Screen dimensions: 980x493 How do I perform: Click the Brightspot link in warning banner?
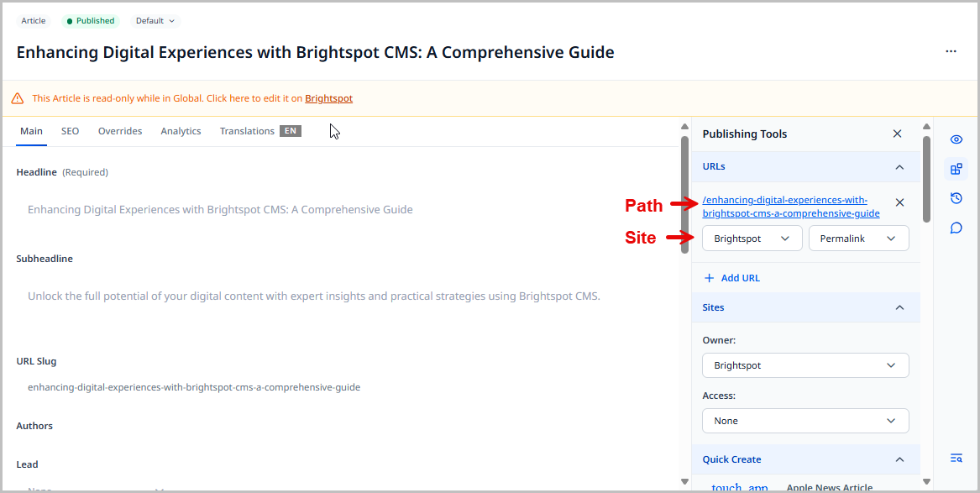[x=328, y=98]
